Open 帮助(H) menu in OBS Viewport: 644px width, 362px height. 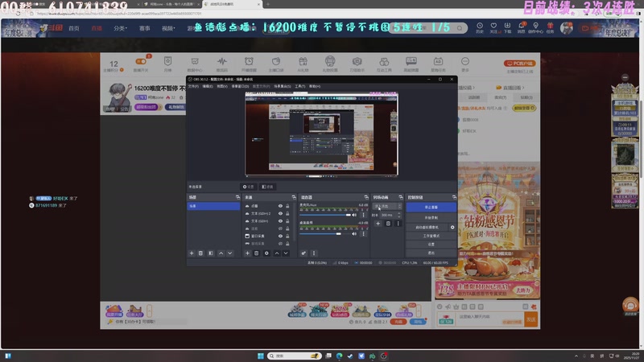coord(315,86)
